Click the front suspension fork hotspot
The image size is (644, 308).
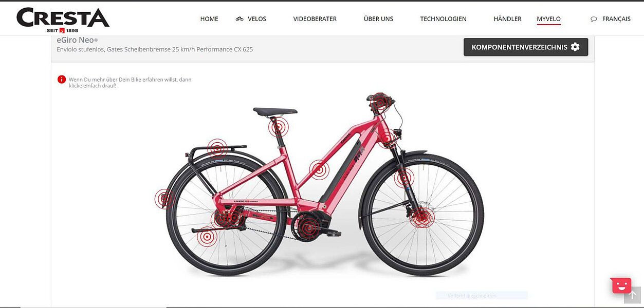[404, 178]
